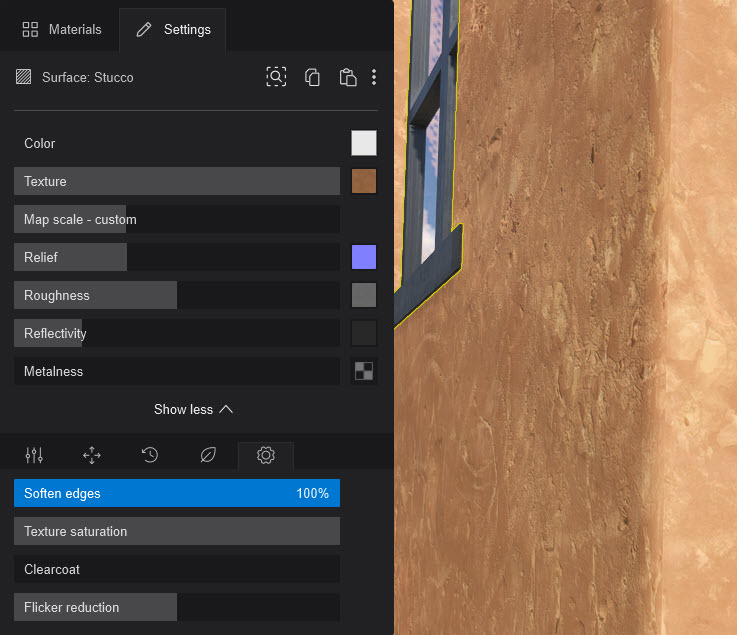Click the Map scale - custom field
Viewport: 737px width, 635px height.
[x=177, y=219]
